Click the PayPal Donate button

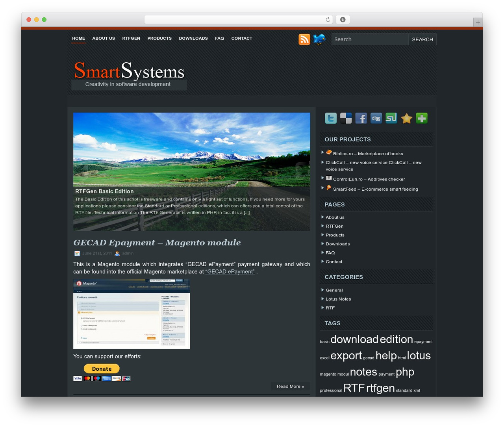(102, 369)
